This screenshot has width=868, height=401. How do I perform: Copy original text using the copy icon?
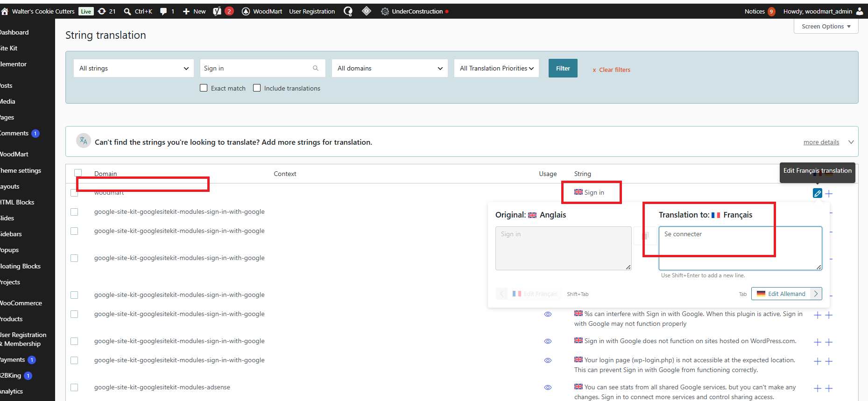(645, 235)
